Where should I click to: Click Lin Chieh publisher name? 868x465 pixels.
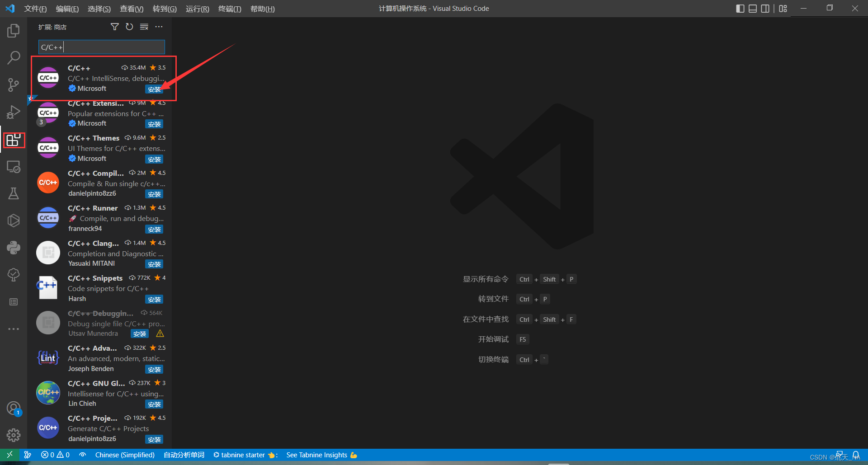tap(82, 404)
